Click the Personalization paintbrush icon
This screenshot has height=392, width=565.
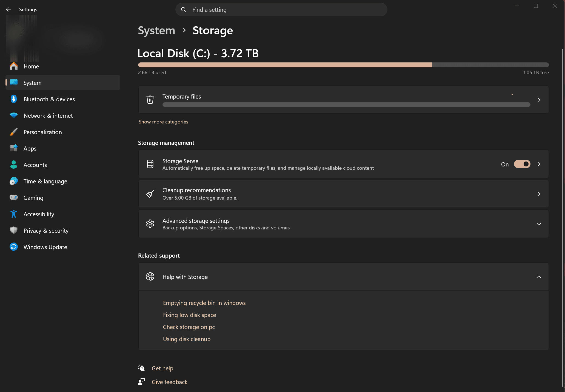coord(14,132)
